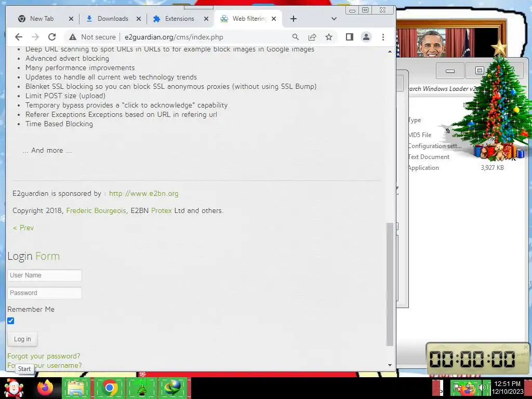Screen dimensions: 532x399
Task: Click the Not secure warning icon
Action: pos(72,37)
